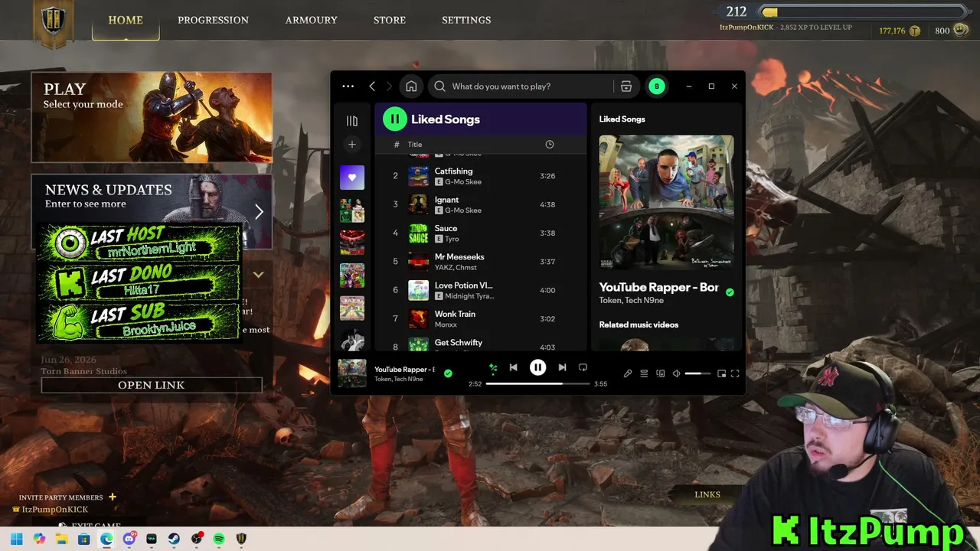Open the Windows Start menu
The width and height of the screenshot is (980, 551).
click(16, 539)
